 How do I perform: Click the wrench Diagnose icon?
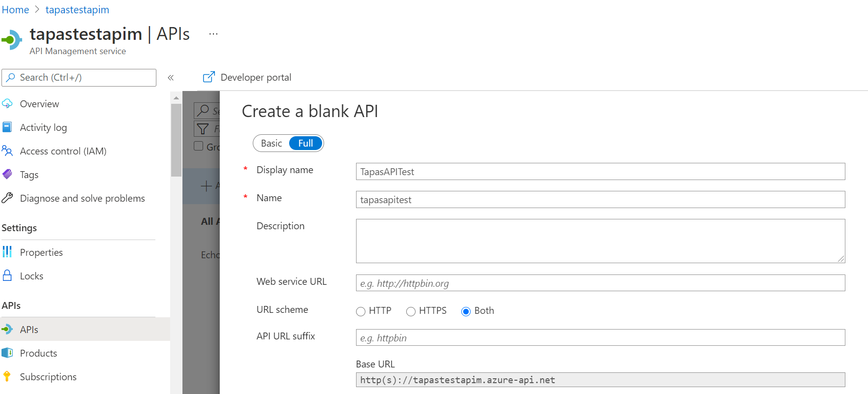pyautogui.click(x=7, y=198)
